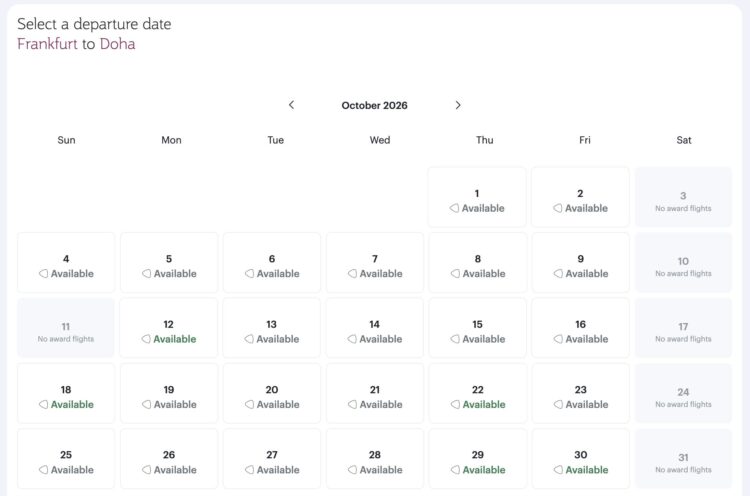Pick October 28 Available cell
Screen dimensions: 750x496
[x=375, y=459]
